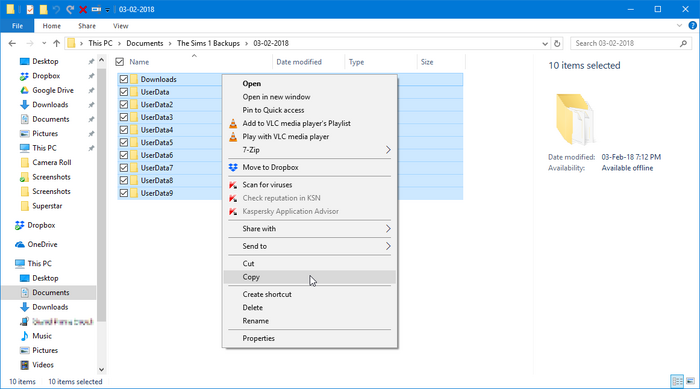Screen dimensions: 700x389
Task: Go up one folder level arrow
Action: (56, 43)
